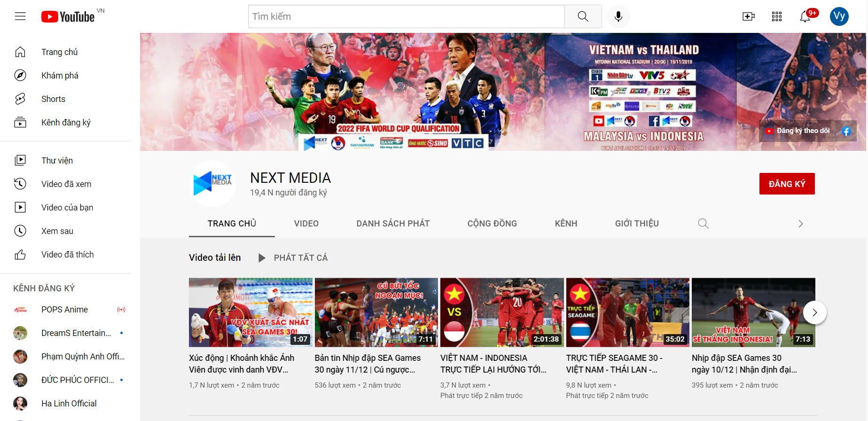The height and width of the screenshot is (421, 868).
Task: Open Việt Nam sẽ thắng Indonesia thumbnail
Action: (753, 312)
